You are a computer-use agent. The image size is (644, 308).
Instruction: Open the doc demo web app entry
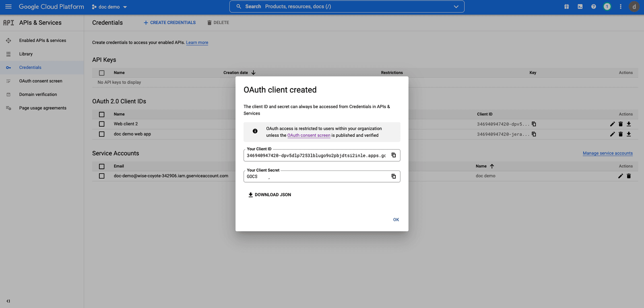click(x=132, y=134)
